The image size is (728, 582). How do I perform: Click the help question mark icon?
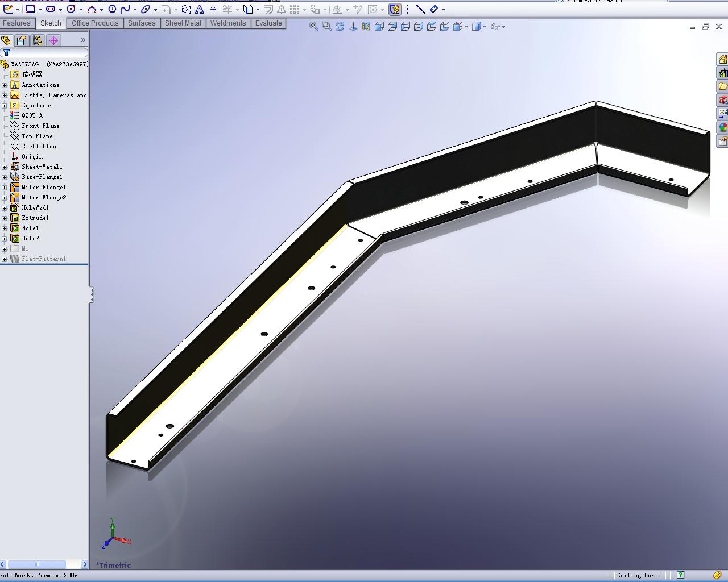tap(680, 575)
